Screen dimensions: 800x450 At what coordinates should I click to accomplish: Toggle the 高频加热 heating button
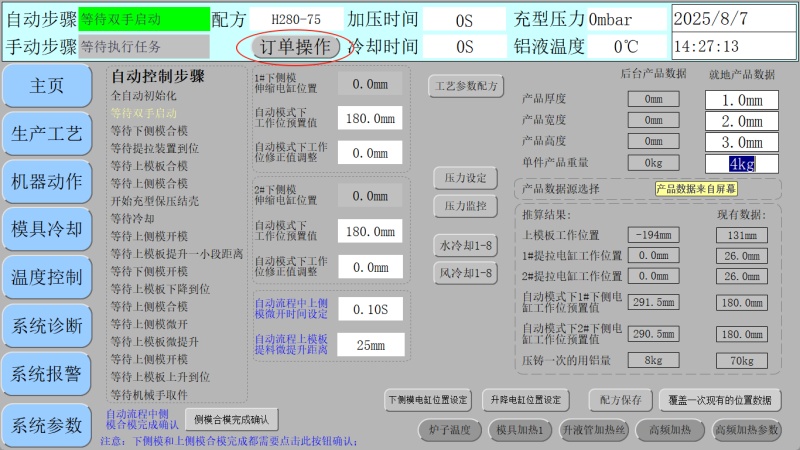pyautogui.click(x=670, y=430)
